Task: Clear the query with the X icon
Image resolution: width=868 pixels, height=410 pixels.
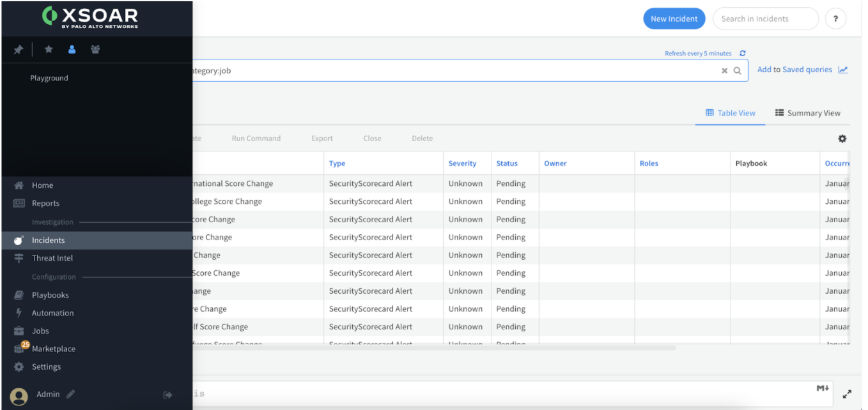Action: (x=725, y=71)
